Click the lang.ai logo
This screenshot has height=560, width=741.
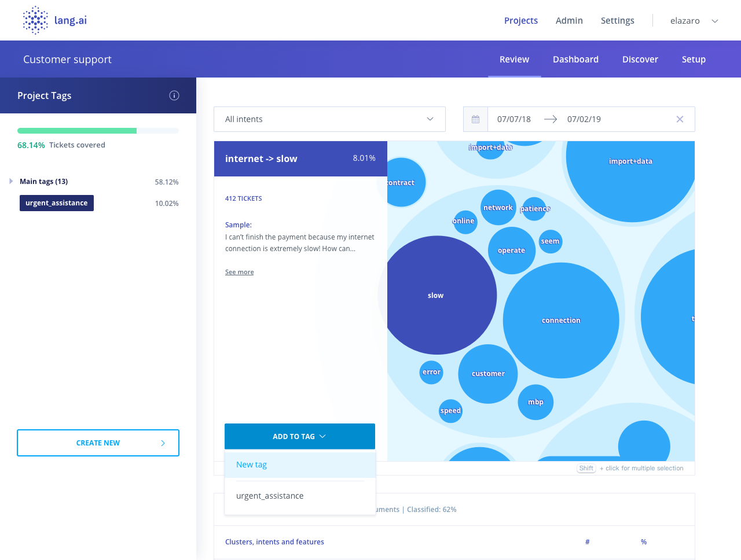tap(55, 20)
